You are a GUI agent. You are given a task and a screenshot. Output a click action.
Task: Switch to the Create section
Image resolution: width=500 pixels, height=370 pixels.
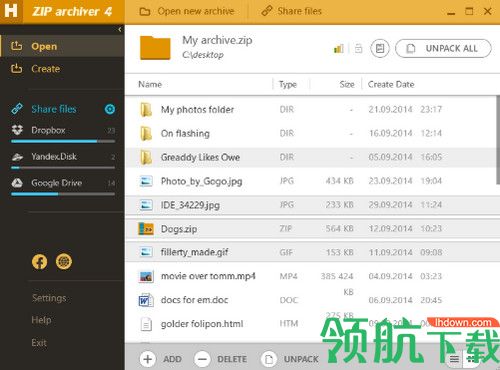62,69
